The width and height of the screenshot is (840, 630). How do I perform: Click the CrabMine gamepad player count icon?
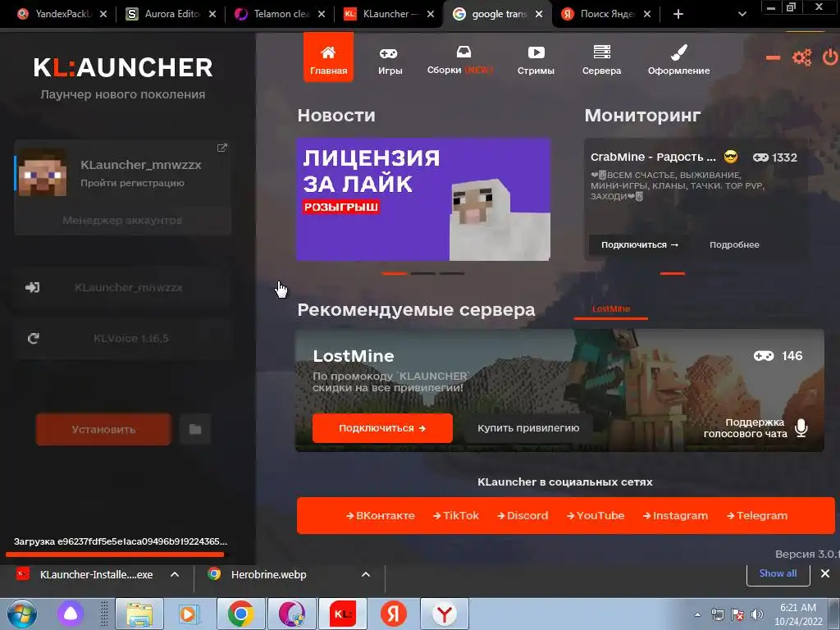pos(760,157)
